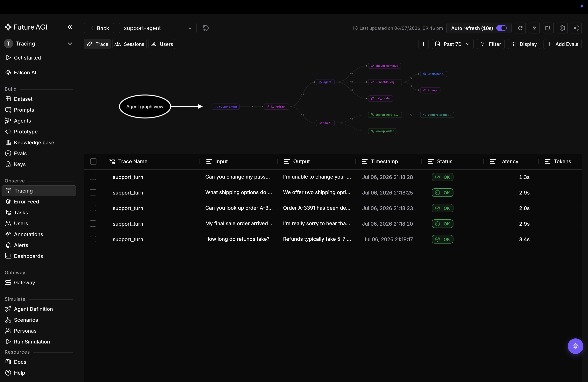Screen dimensions: 588x382
Task: Select the LangGraph node in agent graph
Action: pos(276,107)
